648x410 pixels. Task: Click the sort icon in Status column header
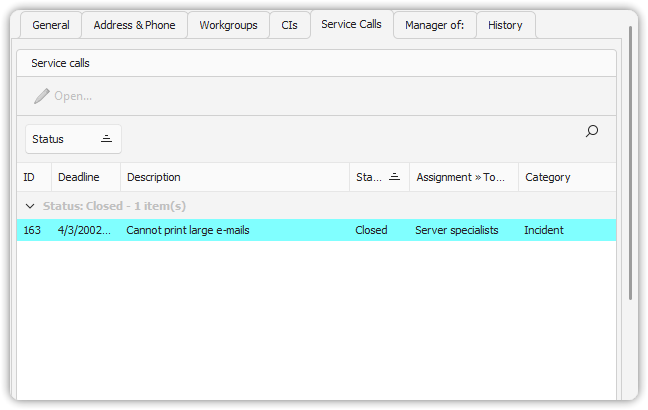click(x=394, y=177)
